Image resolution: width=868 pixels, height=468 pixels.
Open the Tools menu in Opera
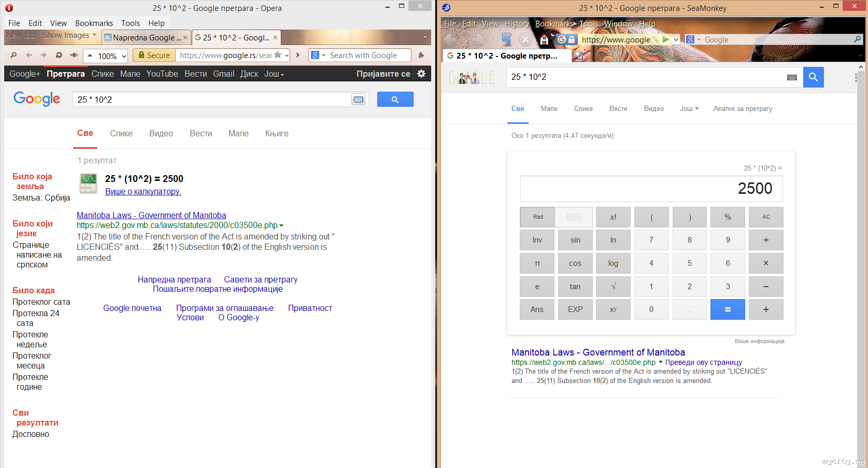pyautogui.click(x=131, y=23)
